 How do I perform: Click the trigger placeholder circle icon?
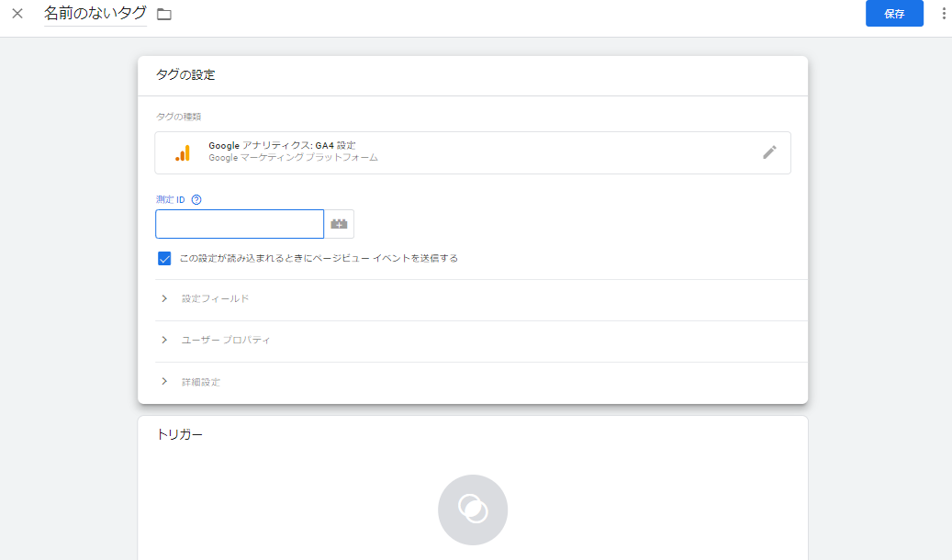click(x=473, y=510)
